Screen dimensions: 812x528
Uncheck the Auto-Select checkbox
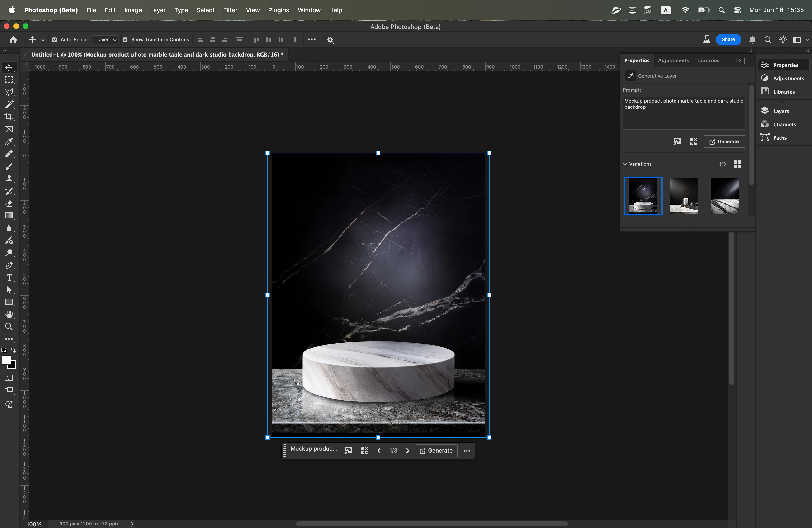[x=55, y=40]
